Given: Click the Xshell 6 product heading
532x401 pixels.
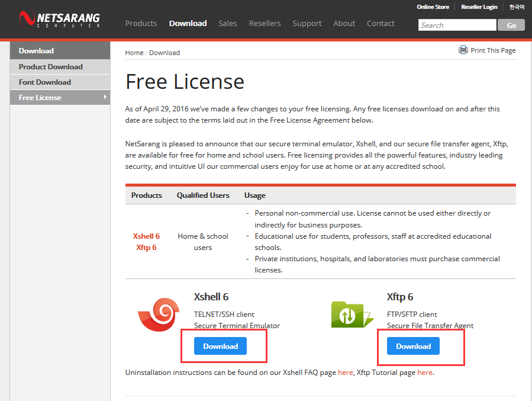Looking at the screenshot, I should [x=211, y=297].
